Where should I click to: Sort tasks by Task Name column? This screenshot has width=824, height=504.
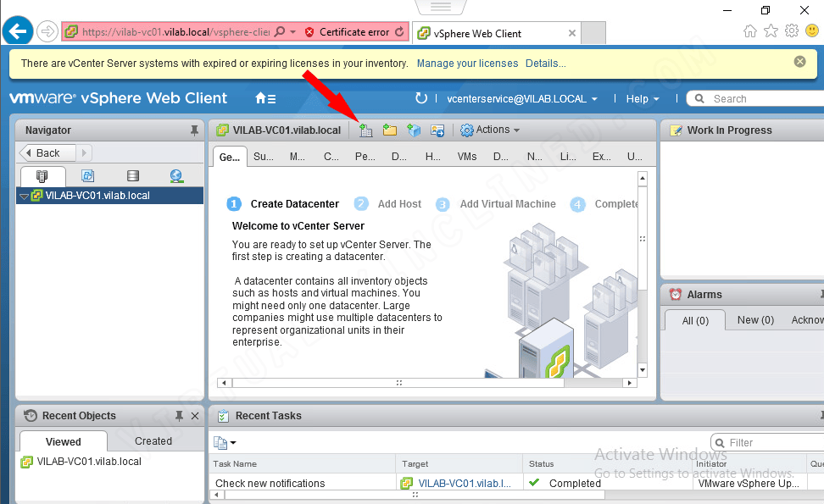(x=302, y=463)
